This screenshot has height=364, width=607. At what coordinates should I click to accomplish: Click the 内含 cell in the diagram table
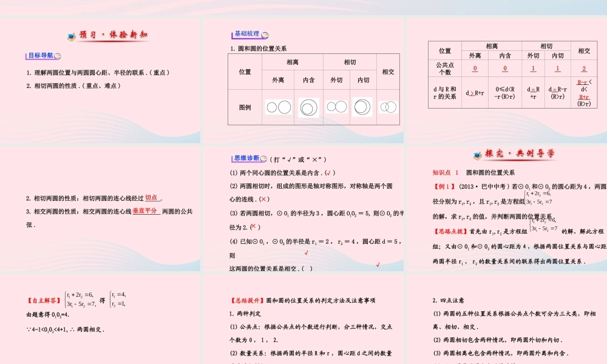[x=308, y=80]
